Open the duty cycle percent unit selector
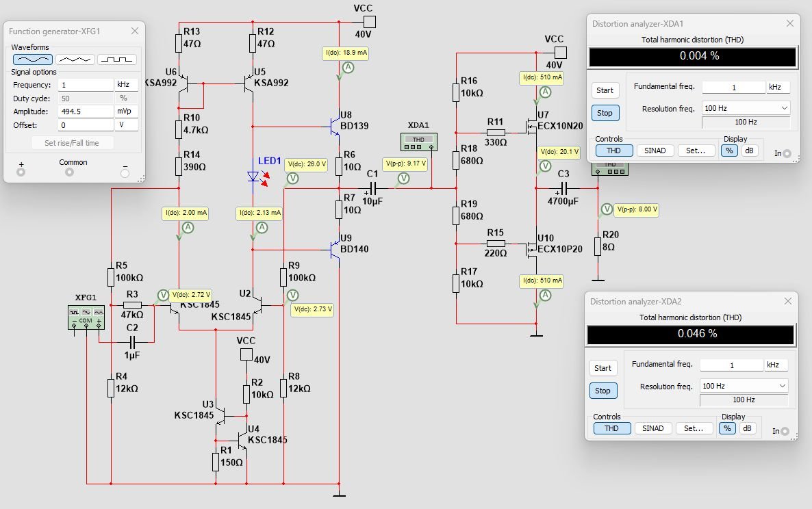 [x=127, y=98]
